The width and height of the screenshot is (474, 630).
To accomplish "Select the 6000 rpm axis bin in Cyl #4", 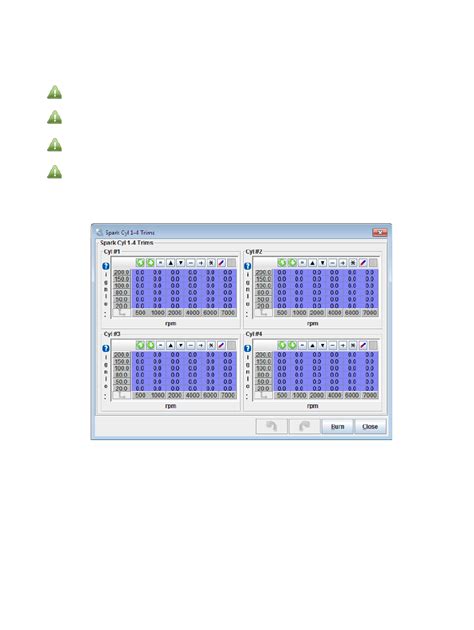I will 352,395.
